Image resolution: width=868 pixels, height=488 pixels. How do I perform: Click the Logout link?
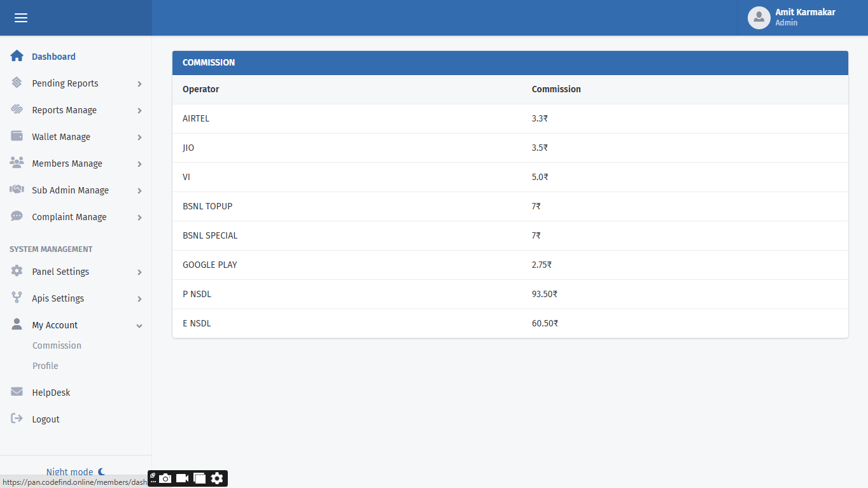coord(46,419)
